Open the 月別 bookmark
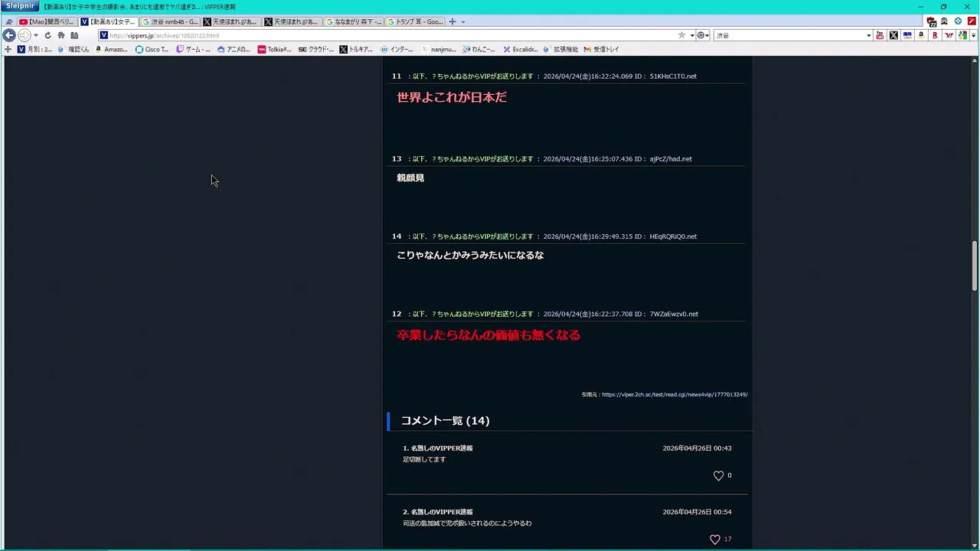 tap(34, 49)
